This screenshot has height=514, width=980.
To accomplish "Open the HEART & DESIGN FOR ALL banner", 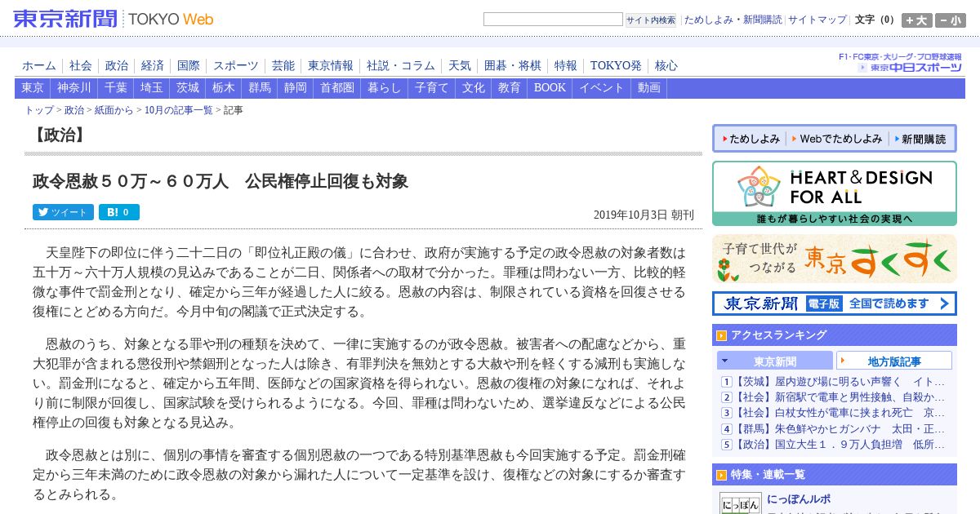I will click(x=835, y=193).
